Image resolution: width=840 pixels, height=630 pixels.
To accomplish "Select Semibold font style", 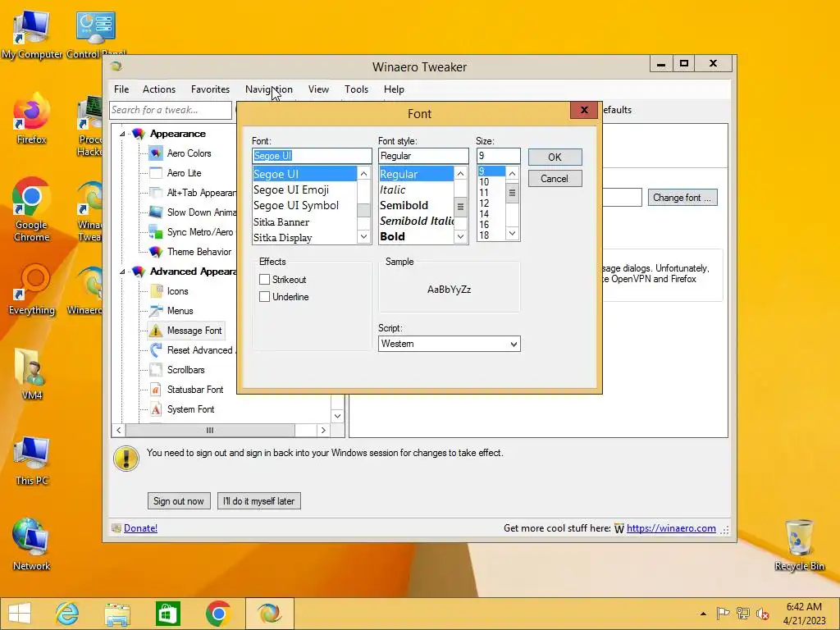I will tap(416, 205).
